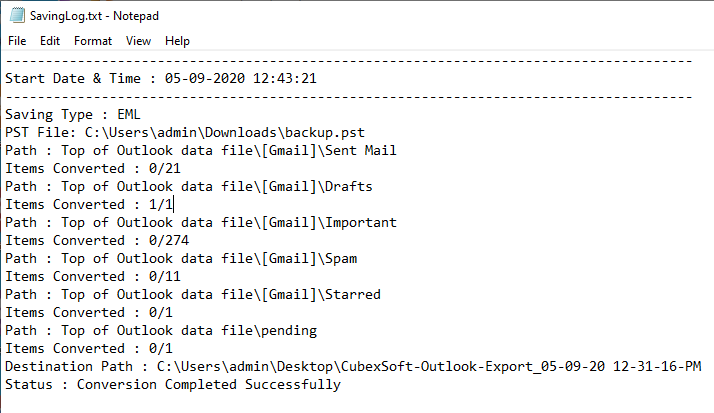This screenshot has width=714, height=413.
Task: Place cursor at Items Converted : 0/274
Action: [x=97, y=240]
